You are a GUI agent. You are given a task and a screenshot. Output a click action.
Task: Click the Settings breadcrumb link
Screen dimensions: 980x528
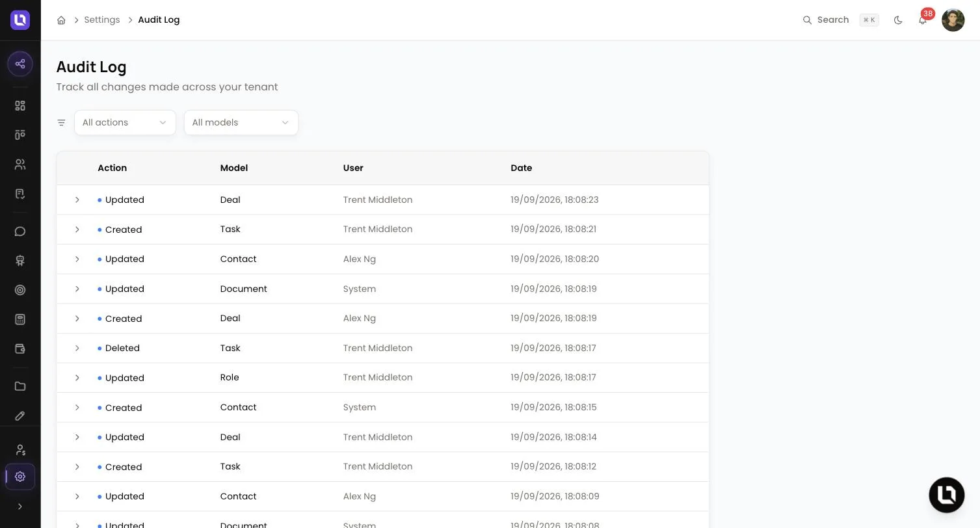coord(102,20)
